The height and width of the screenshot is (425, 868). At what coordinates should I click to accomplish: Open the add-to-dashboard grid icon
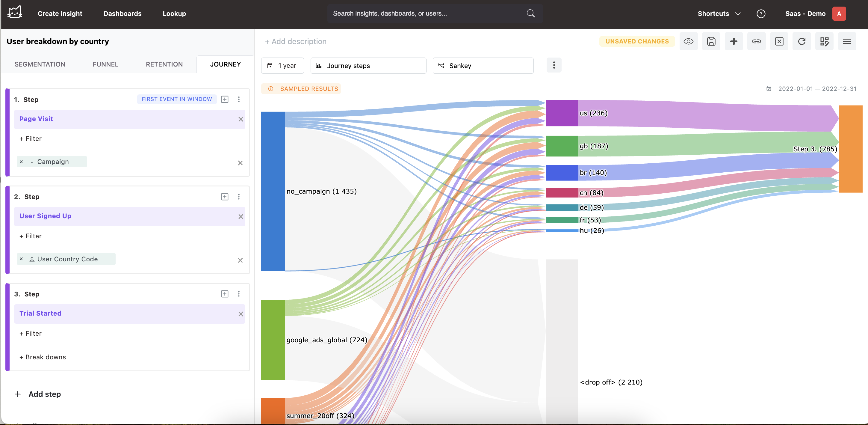pos(824,41)
